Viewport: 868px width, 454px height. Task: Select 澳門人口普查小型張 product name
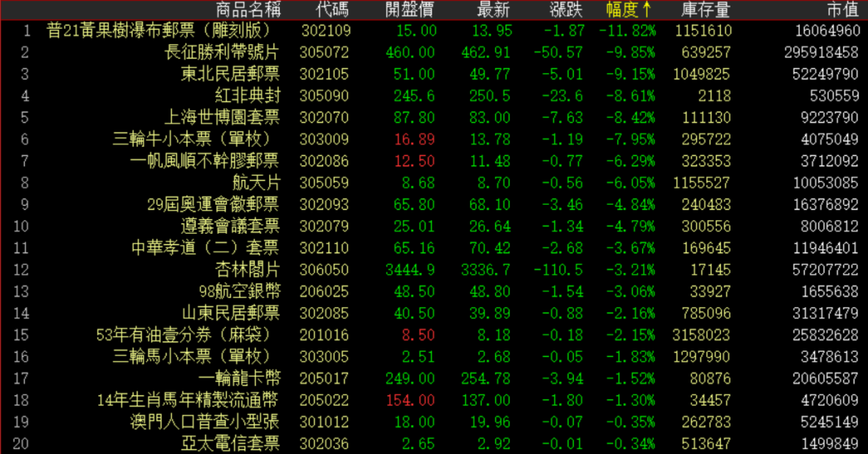tap(205, 422)
